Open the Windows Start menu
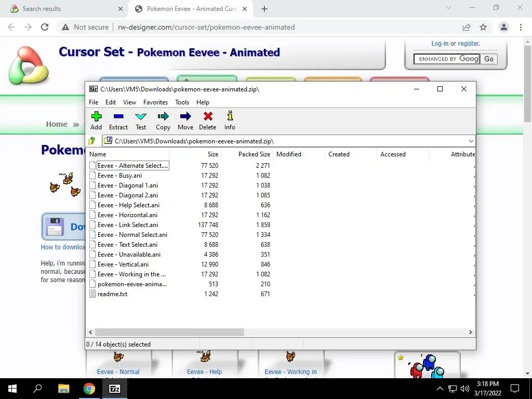The width and height of the screenshot is (532, 399). pos(12,389)
